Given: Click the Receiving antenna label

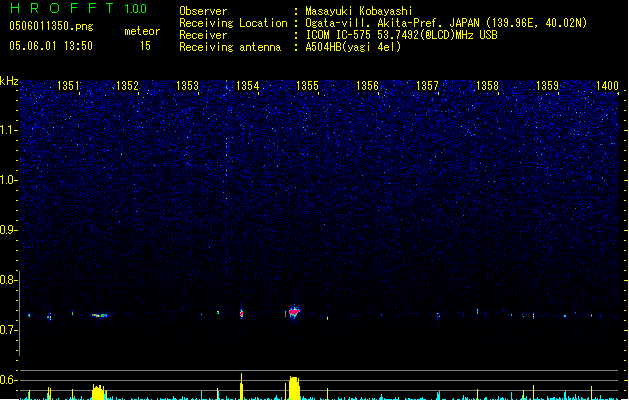Looking at the screenshot, I should (230, 47).
